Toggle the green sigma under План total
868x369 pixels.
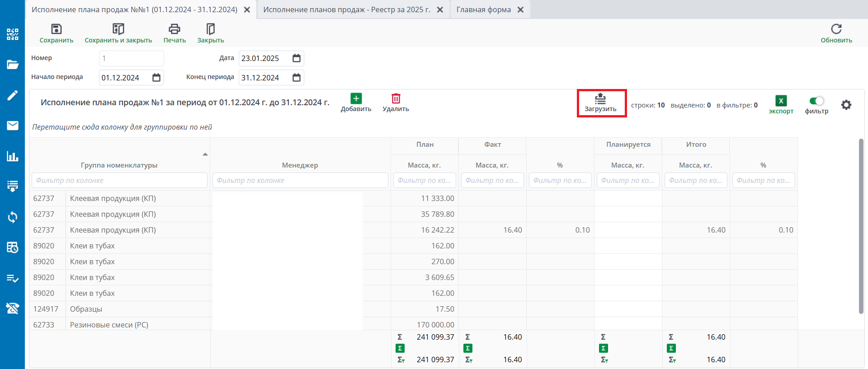[x=400, y=348]
